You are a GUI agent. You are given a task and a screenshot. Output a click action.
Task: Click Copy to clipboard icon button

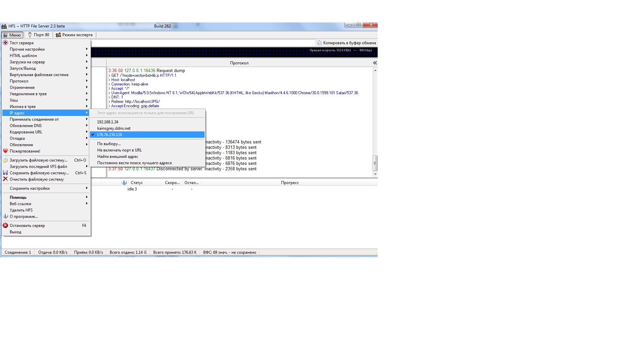pyautogui.click(x=319, y=43)
